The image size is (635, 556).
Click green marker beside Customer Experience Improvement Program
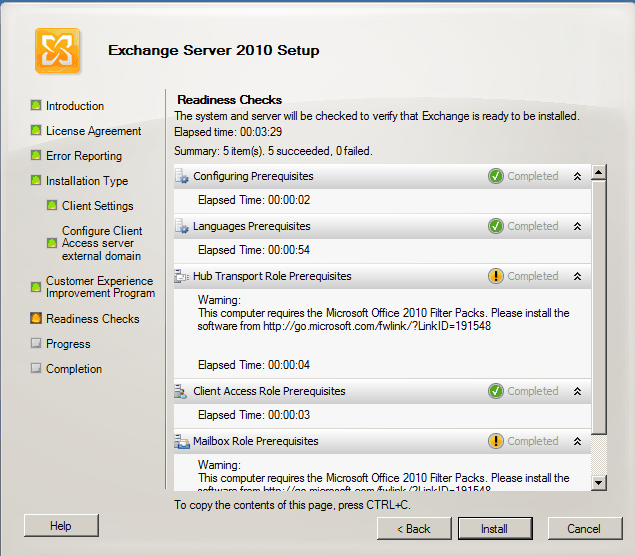(36, 287)
